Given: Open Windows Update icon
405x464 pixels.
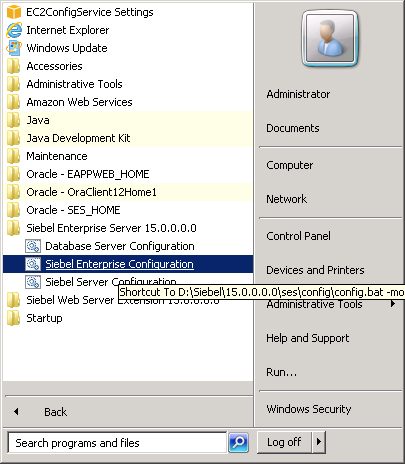Looking at the screenshot, I should 14,48.
